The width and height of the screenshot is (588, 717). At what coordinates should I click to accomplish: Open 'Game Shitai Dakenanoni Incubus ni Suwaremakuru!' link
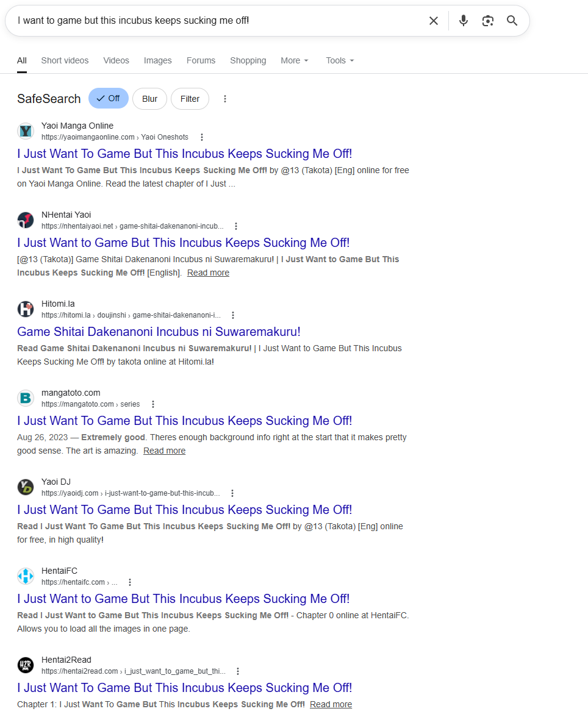(159, 332)
